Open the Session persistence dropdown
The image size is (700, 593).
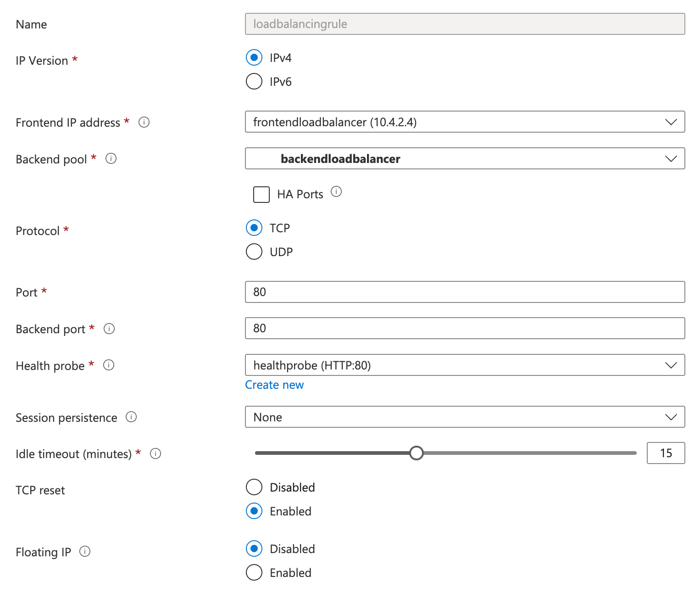671,417
